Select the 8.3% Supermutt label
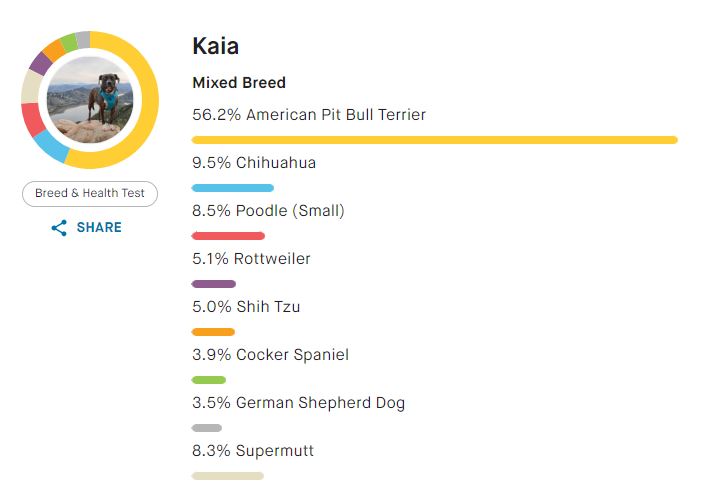723x492 pixels. click(253, 451)
